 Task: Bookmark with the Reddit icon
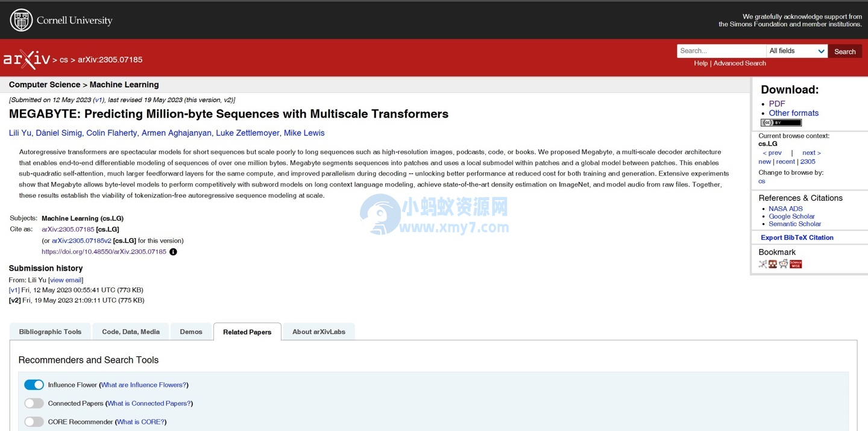click(x=784, y=264)
